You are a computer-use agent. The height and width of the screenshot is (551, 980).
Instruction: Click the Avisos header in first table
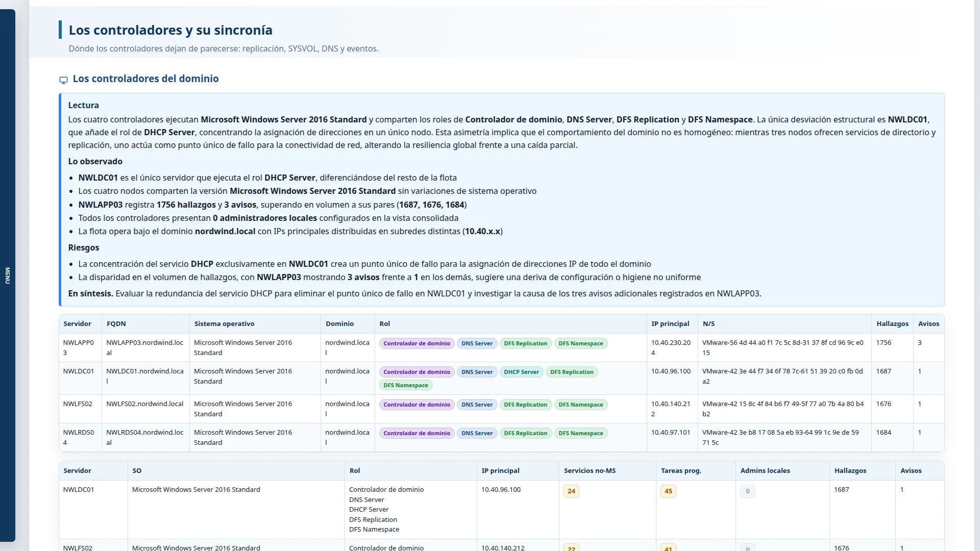click(x=928, y=324)
